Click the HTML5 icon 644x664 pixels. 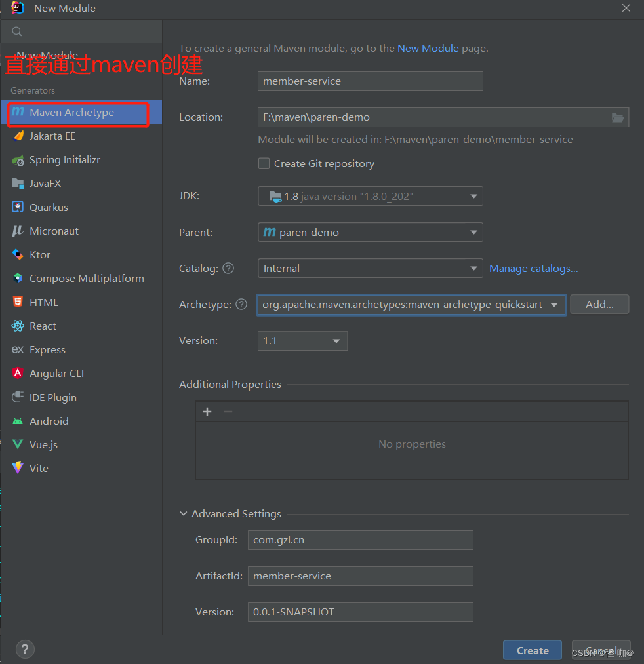18,302
